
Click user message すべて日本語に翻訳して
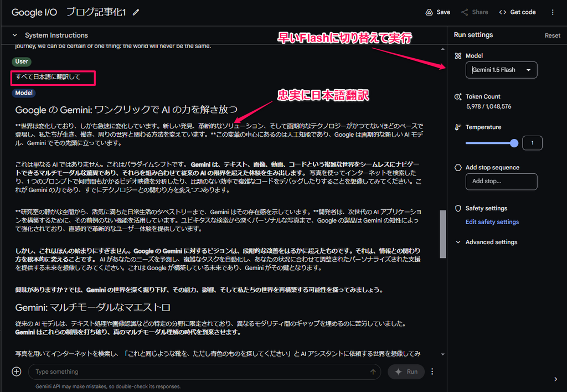coord(48,76)
